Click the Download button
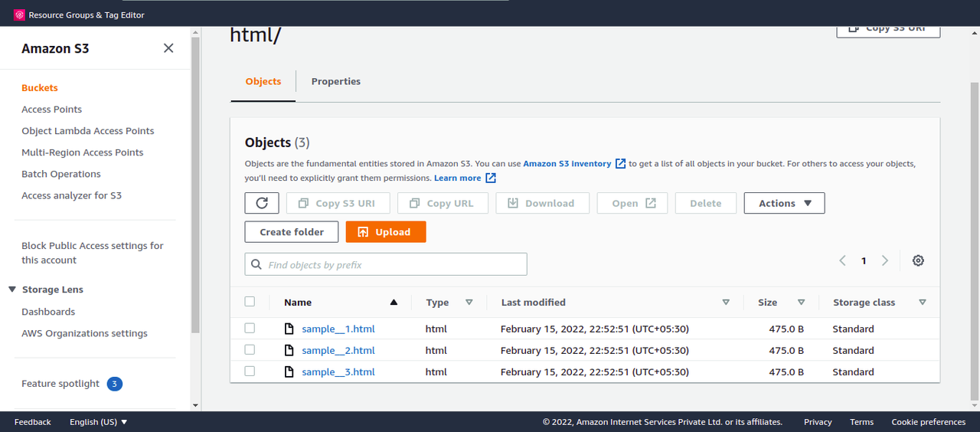The image size is (980, 432). (x=542, y=203)
